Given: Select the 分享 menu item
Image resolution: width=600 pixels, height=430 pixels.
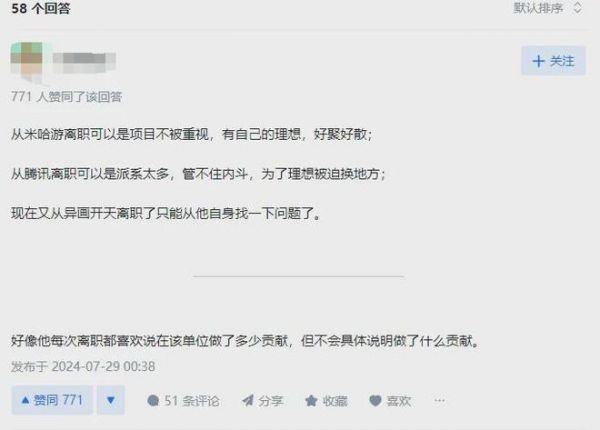Looking at the screenshot, I should pos(262,401).
